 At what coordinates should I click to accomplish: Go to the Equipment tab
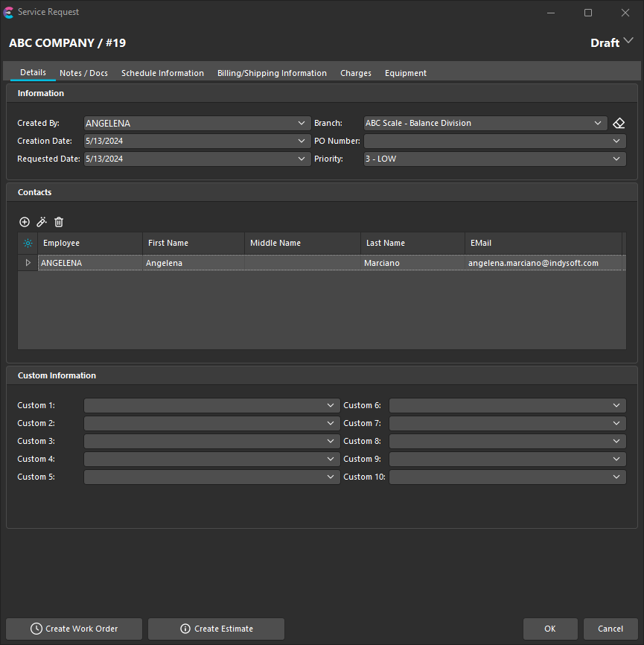405,73
